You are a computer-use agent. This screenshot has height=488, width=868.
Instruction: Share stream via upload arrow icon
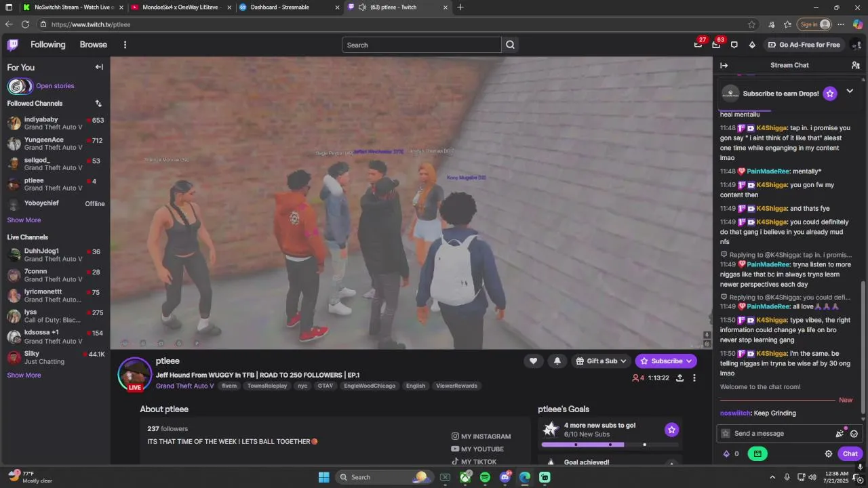coord(679,378)
